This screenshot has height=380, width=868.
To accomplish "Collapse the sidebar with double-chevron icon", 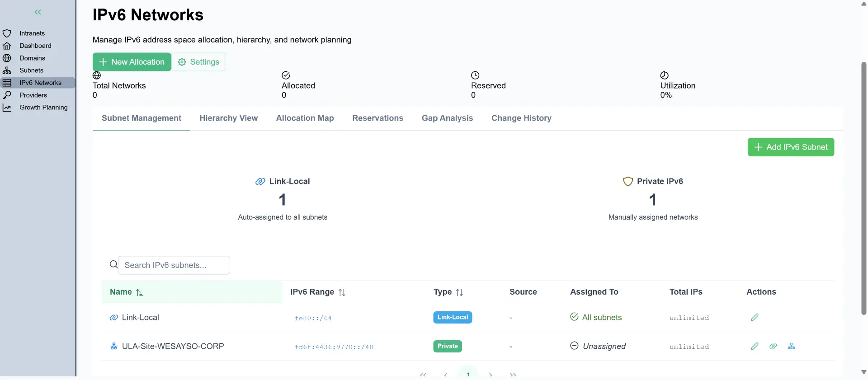I will pos(38,12).
